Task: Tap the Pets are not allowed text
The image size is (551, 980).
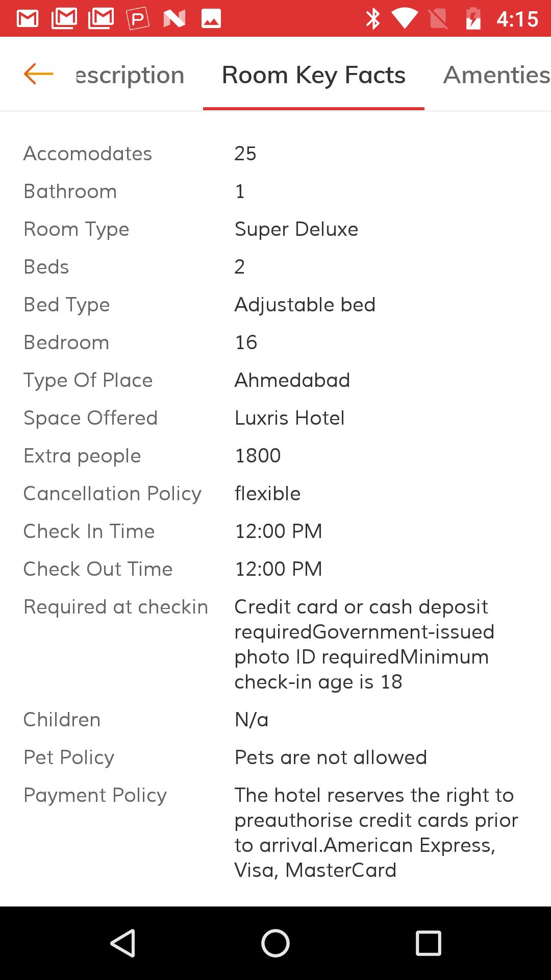Action: pos(331,757)
